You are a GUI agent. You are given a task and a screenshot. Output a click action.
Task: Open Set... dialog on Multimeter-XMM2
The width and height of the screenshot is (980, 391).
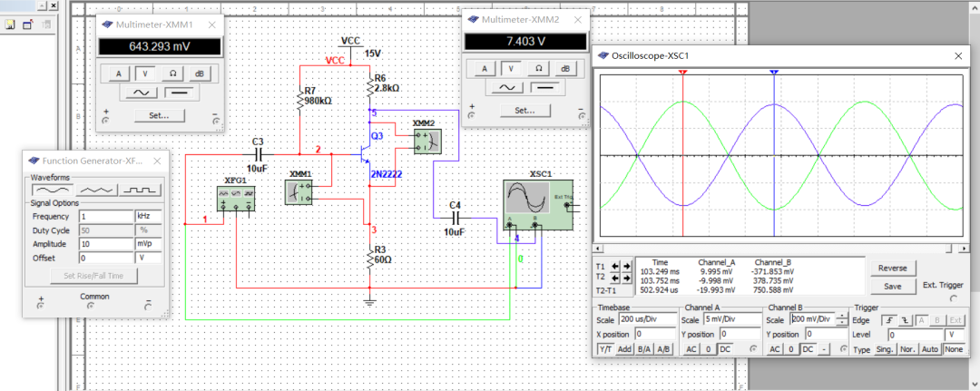tap(525, 111)
